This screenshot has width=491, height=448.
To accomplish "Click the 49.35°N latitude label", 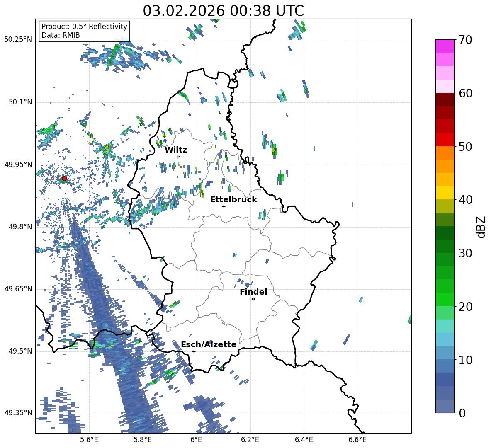I will (18, 413).
